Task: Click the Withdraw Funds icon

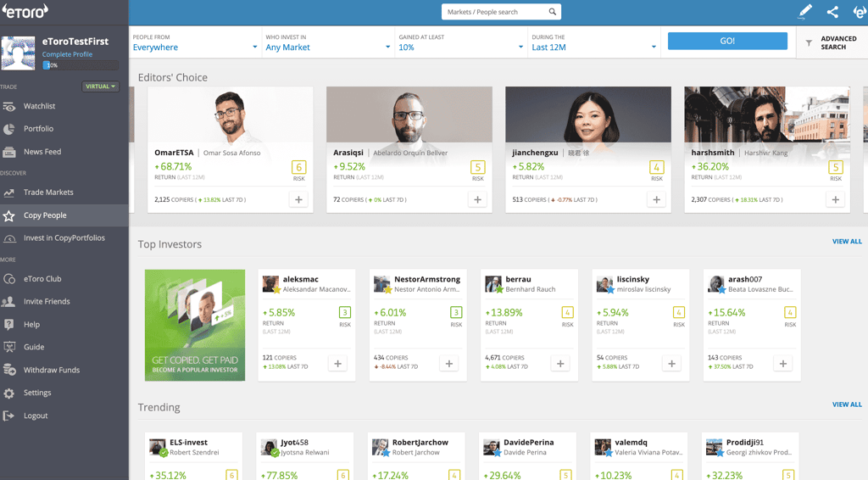Action: 8,370
